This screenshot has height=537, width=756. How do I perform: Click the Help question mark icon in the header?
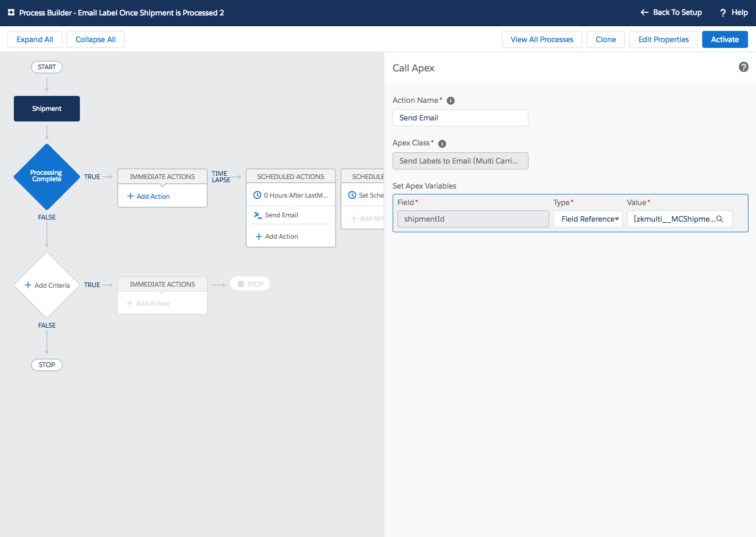coord(723,13)
